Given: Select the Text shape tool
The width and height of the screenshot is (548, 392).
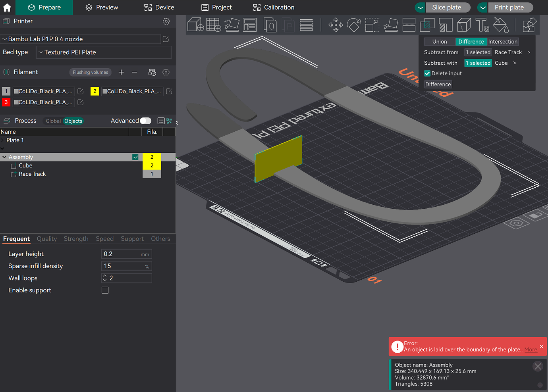Looking at the screenshot, I should click(482, 25).
